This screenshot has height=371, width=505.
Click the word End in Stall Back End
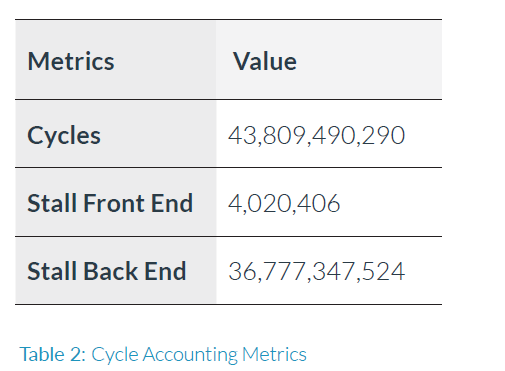coord(165,271)
